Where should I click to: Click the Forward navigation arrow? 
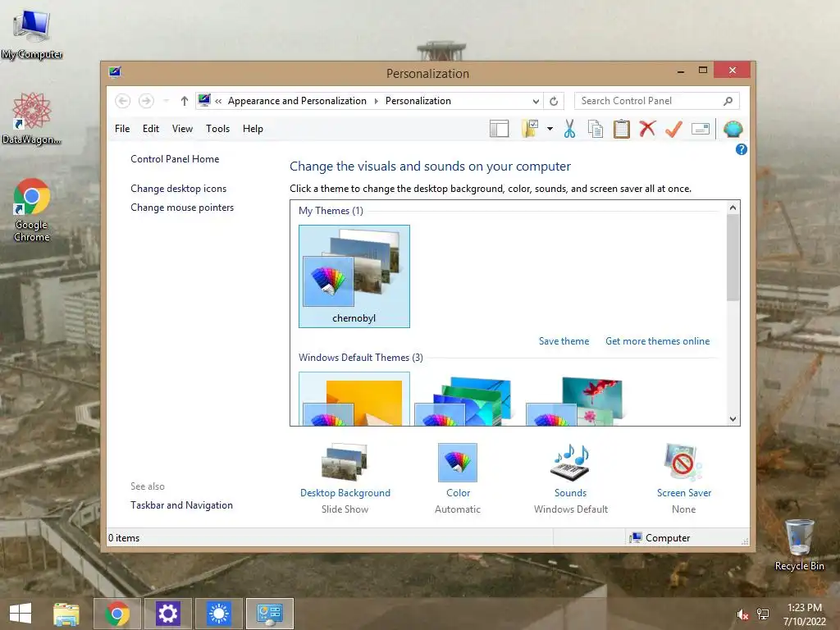coord(146,101)
